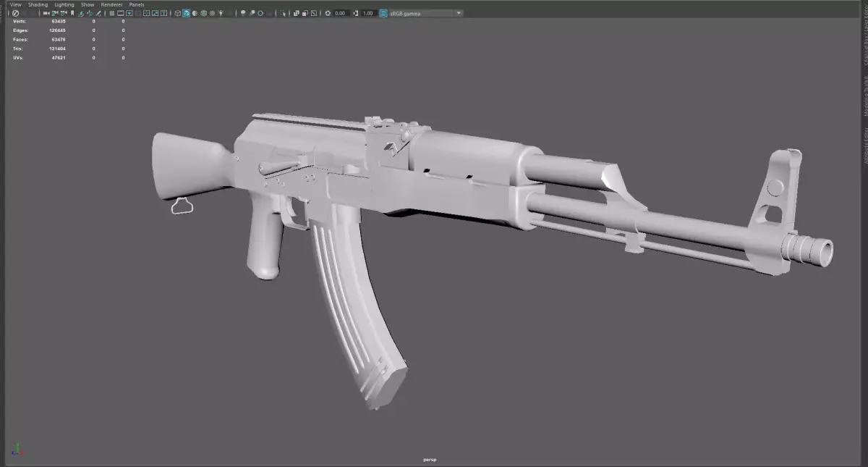Enable 2D Pan/Zoom mode
The width and height of the screenshot is (868, 467).
[x=90, y=13]
